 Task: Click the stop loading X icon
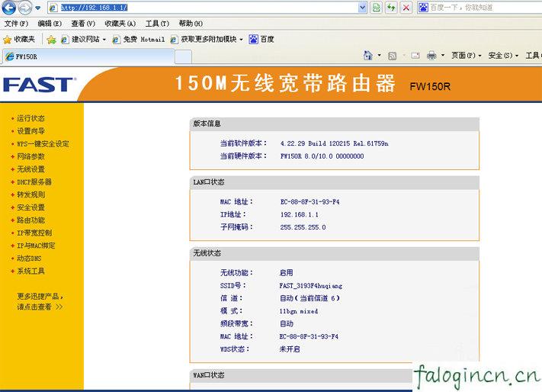(x=406, y=8)
